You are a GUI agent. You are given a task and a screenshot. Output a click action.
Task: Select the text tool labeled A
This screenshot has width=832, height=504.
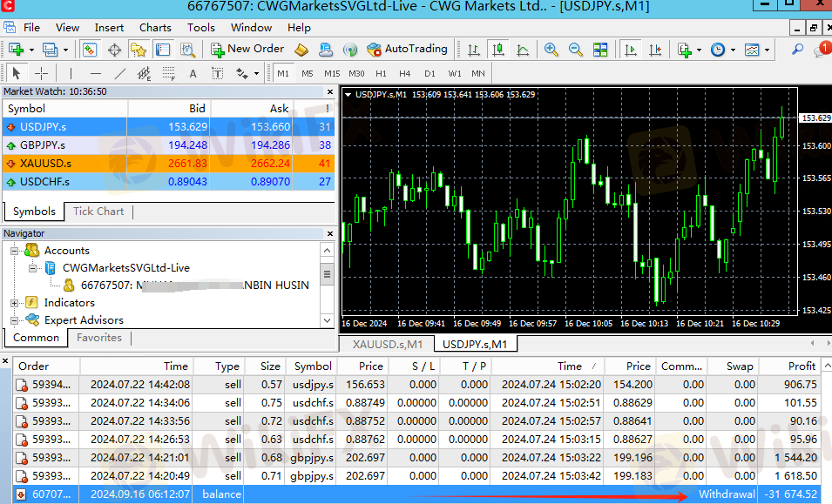(x=193, y=73)
